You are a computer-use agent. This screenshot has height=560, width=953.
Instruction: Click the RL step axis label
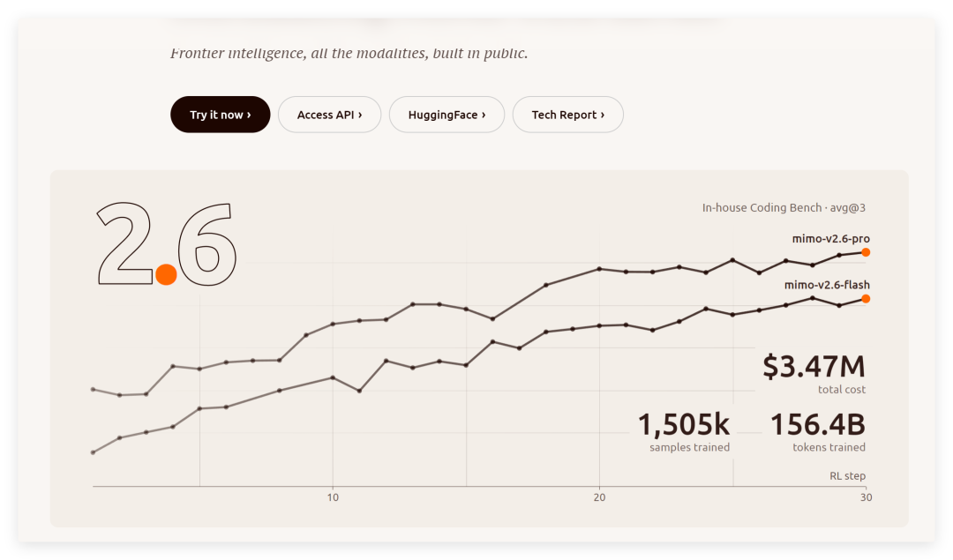coord(847,475)
